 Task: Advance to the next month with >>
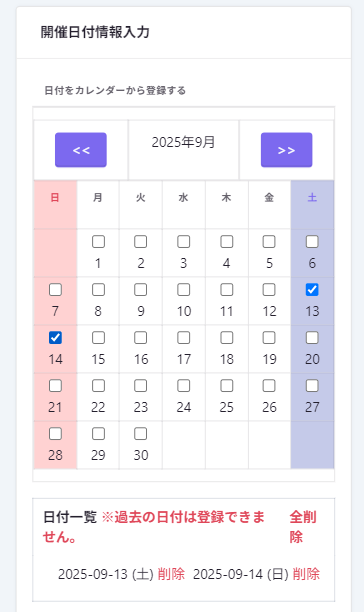click(x=286, y=150)
